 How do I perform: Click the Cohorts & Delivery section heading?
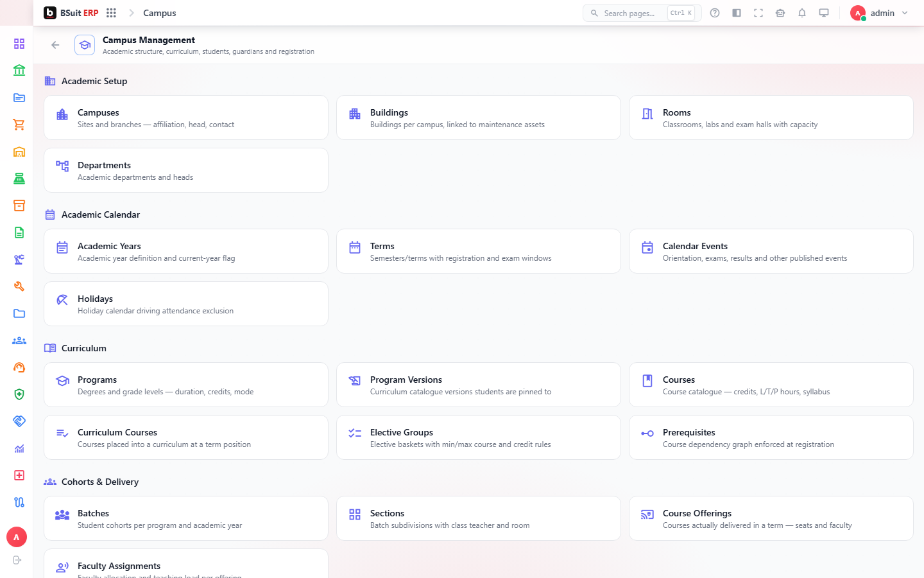(x=100, y=482)
